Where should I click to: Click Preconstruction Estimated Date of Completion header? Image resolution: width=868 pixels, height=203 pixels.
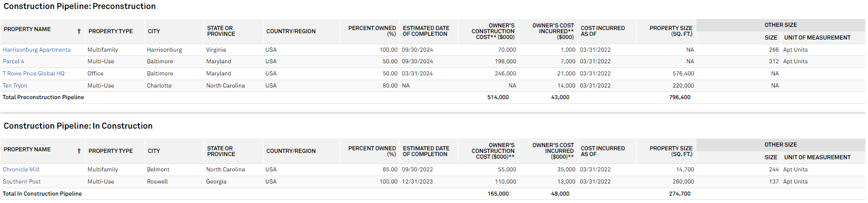point(426,31)
